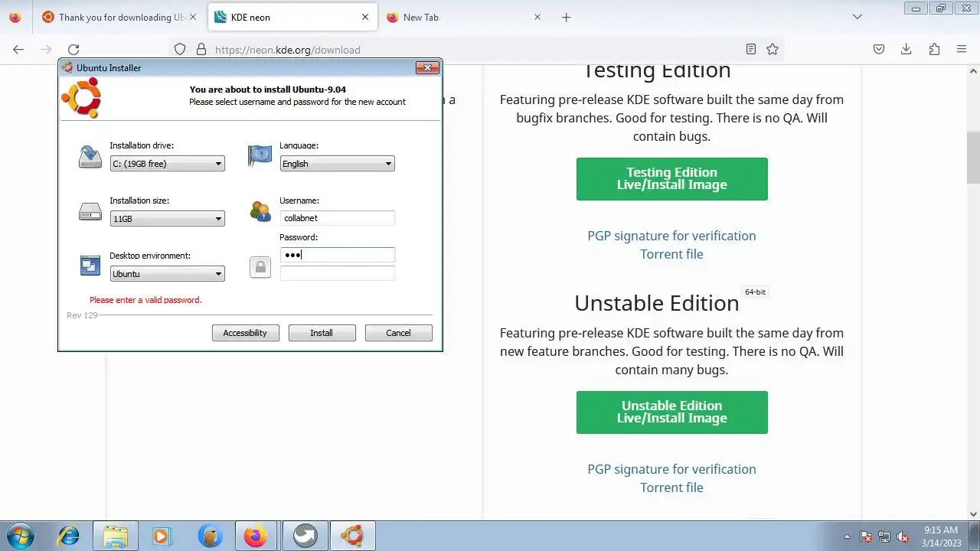980x551 pixels.
Task: Open Windows Media Player taskbar icon
Action: point(162,536)
